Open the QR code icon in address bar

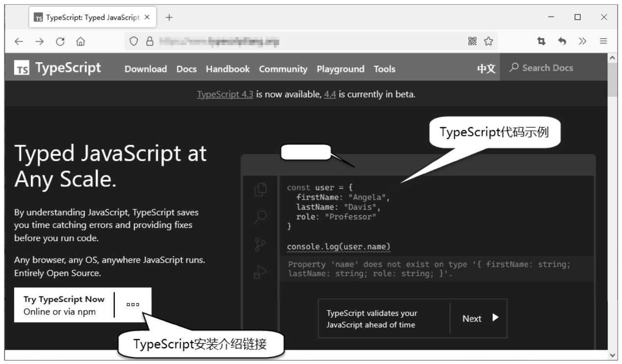[473, 42]
